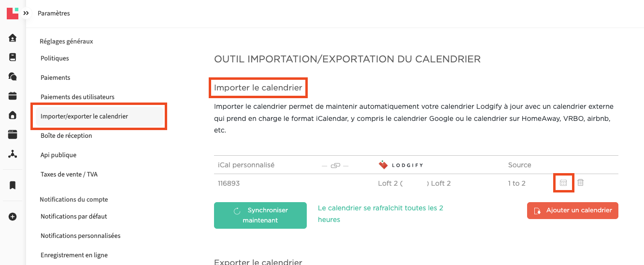Open the chat messages sidebar icon
Viewport: 644px width, 265px height.
pyautogui.click(x=13, y=76)
